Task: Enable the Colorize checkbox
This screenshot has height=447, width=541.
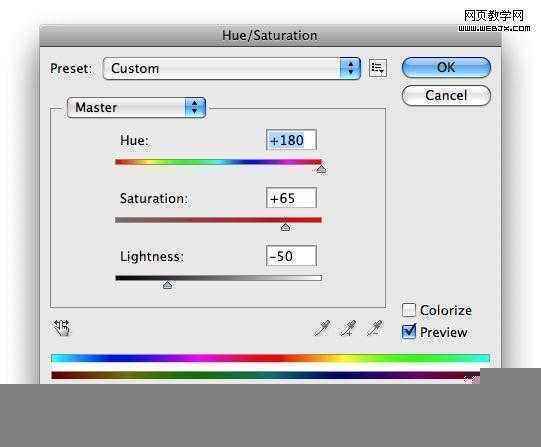Action: click(409, 310)
